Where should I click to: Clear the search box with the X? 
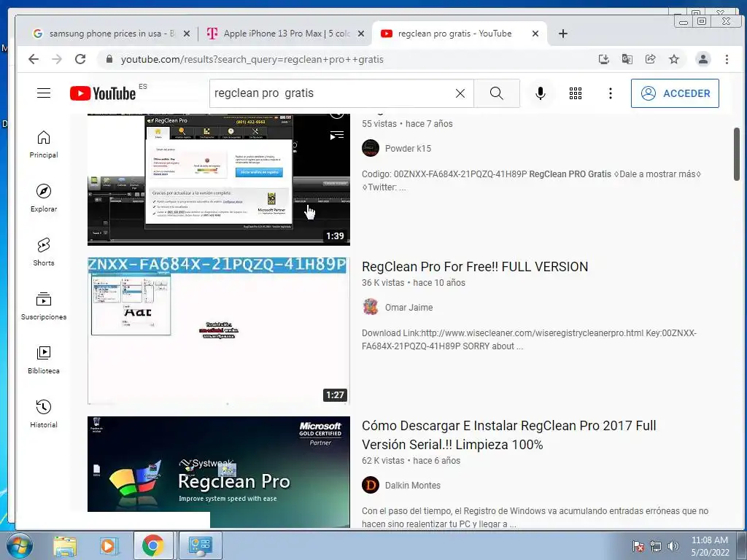pyautogui.click(x=460, y=93)
